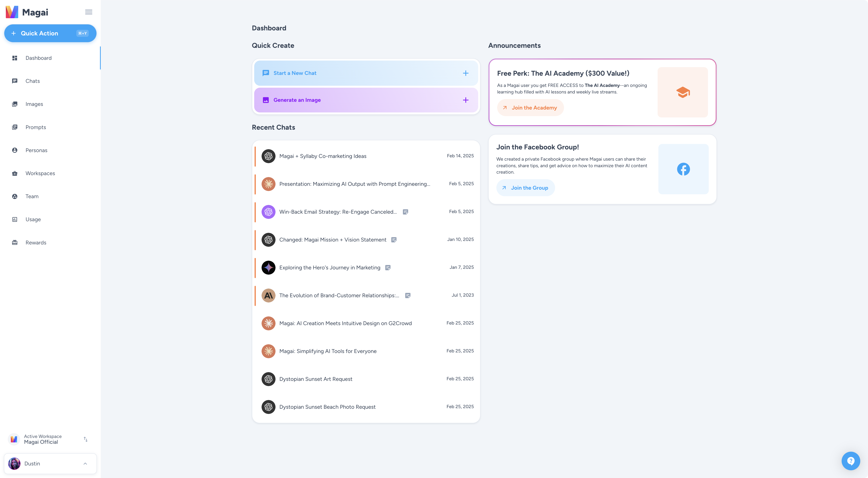
Task: Toggle the hamburger sidebar menu
Action: tap(89, 12)
